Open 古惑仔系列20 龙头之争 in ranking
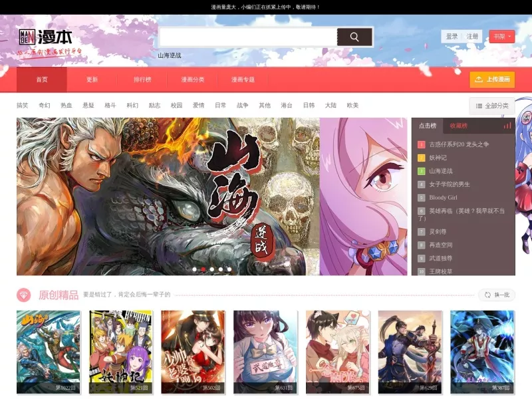The height and width of the screenshot is (399, 532). (x=459, y=144)
